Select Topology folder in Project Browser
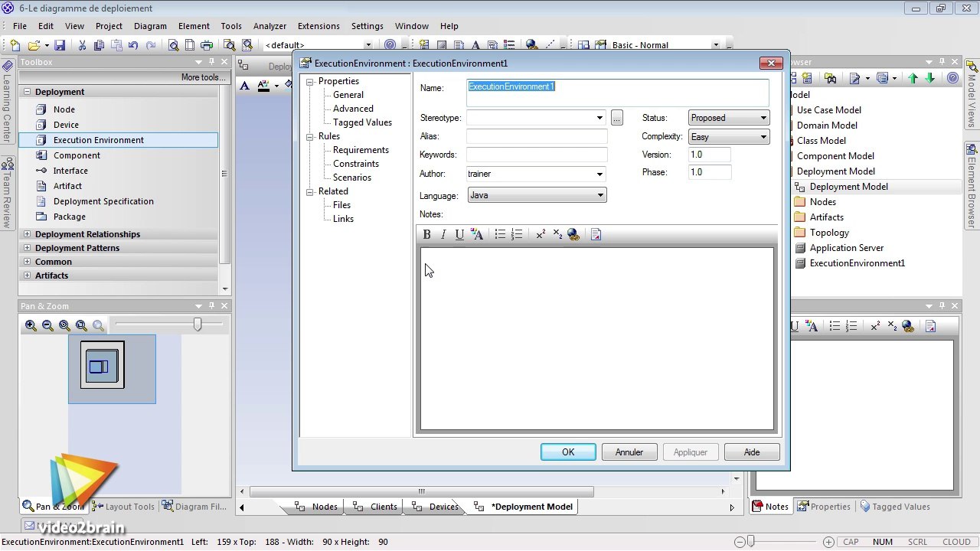980x551 pixels. coord(829,233)
